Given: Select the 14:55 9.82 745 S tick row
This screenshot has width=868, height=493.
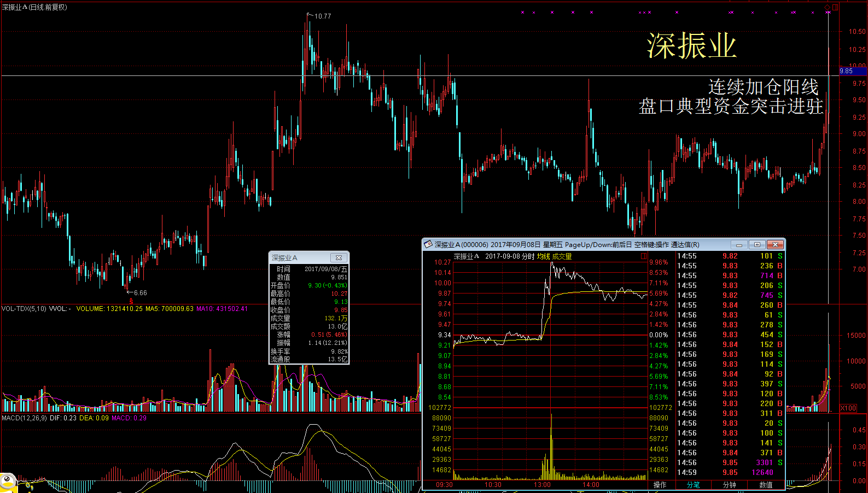Looking at the screenshot, I should (731, 295).
